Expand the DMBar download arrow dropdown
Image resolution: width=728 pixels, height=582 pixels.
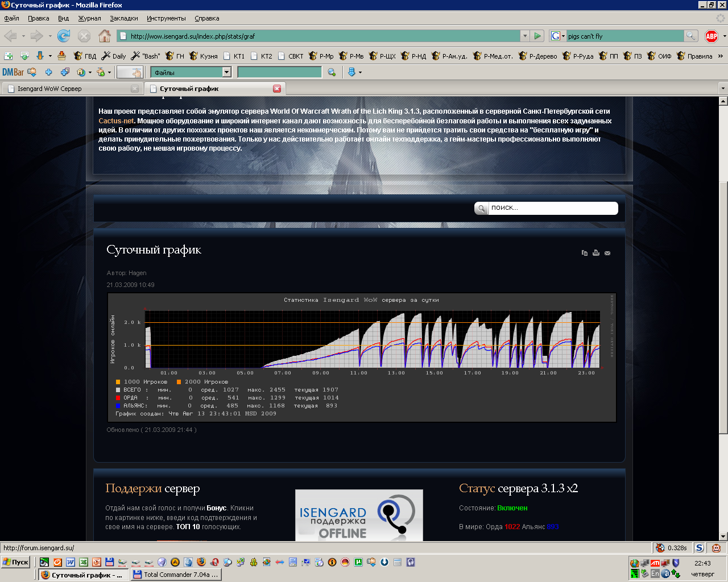[360, 72]
